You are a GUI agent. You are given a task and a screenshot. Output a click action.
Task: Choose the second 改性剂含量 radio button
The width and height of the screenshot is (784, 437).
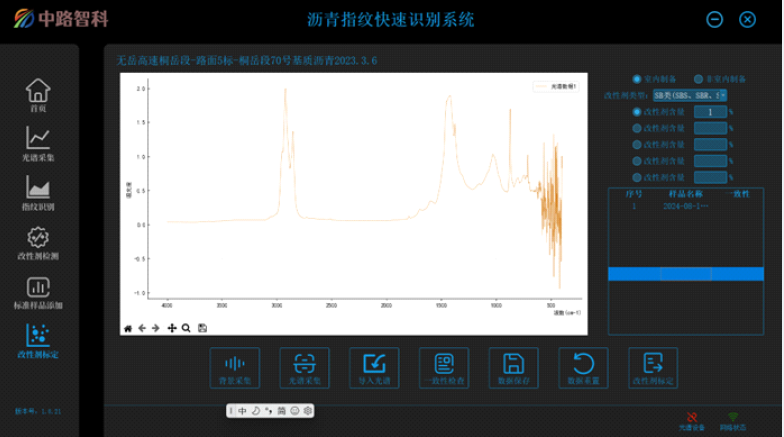coord(637,128)
